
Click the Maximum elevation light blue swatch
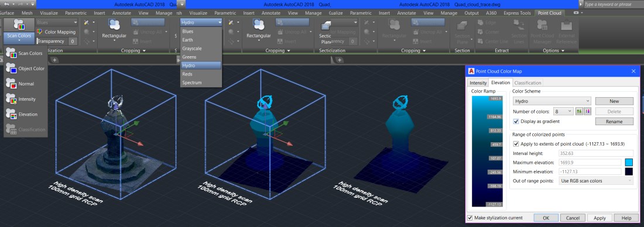pyautogui.click(x=629, y=162)
